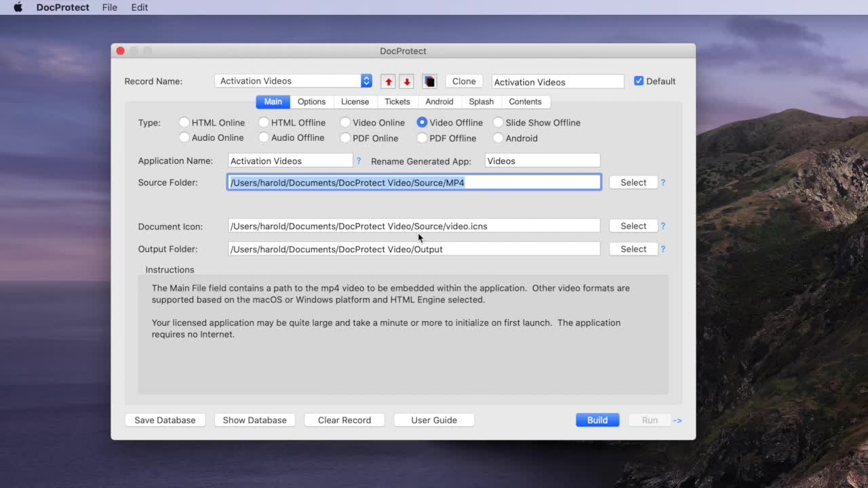Click Select for Output Folder
Screen dimensions: 868x488
(633, 249)
